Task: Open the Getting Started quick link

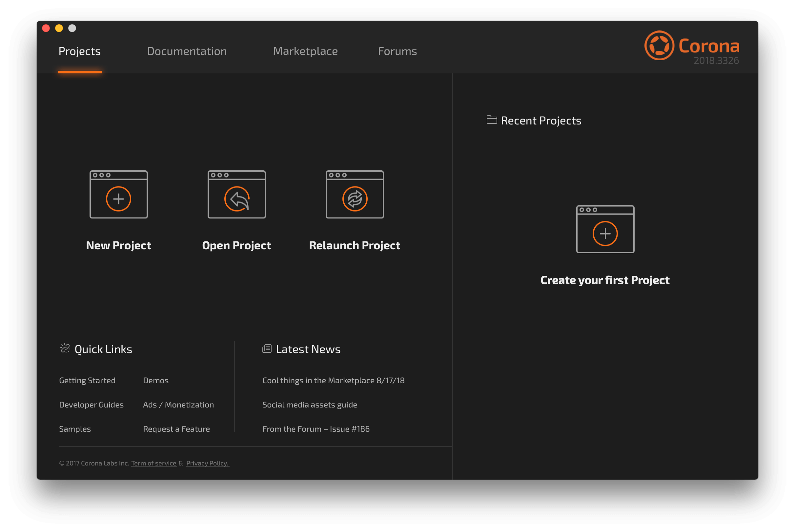Action: click(87, 381)
